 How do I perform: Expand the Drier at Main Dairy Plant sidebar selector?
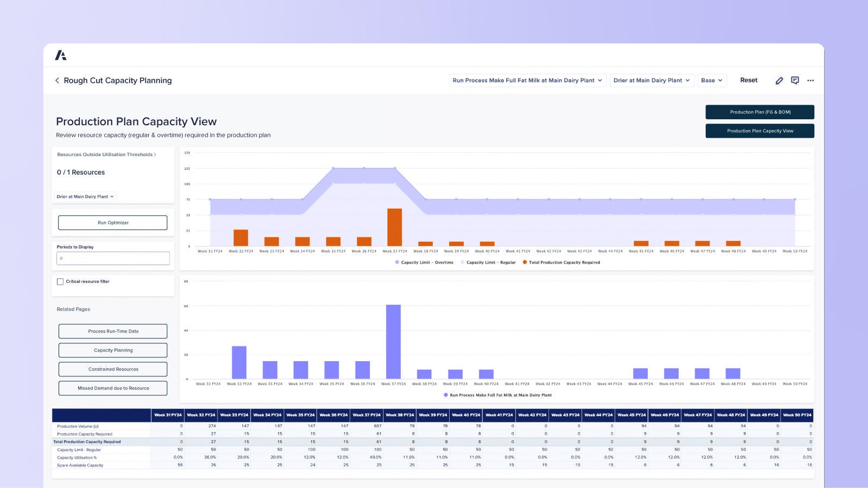(85, 197)
